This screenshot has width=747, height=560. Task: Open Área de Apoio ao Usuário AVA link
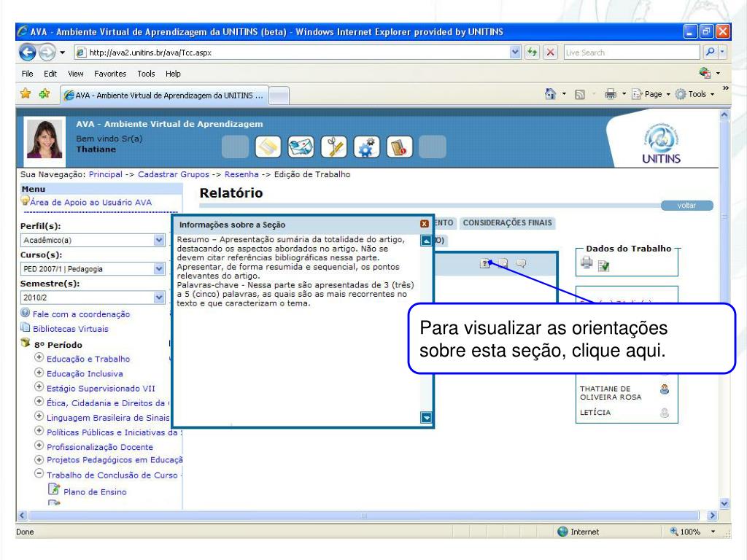(x=90, y=203)
